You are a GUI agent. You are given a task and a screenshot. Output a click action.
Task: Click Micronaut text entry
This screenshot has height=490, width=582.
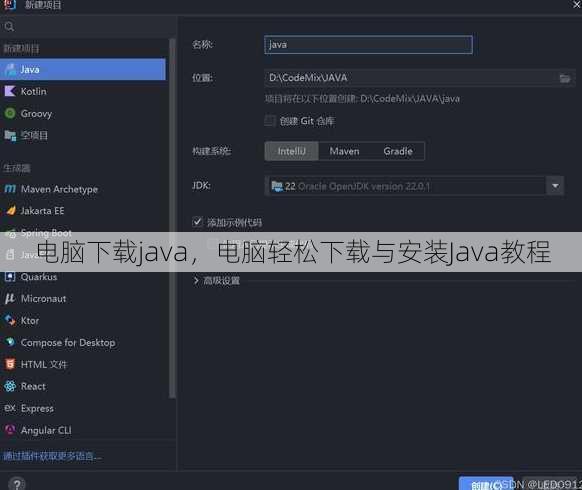click(x=43, y=299)
